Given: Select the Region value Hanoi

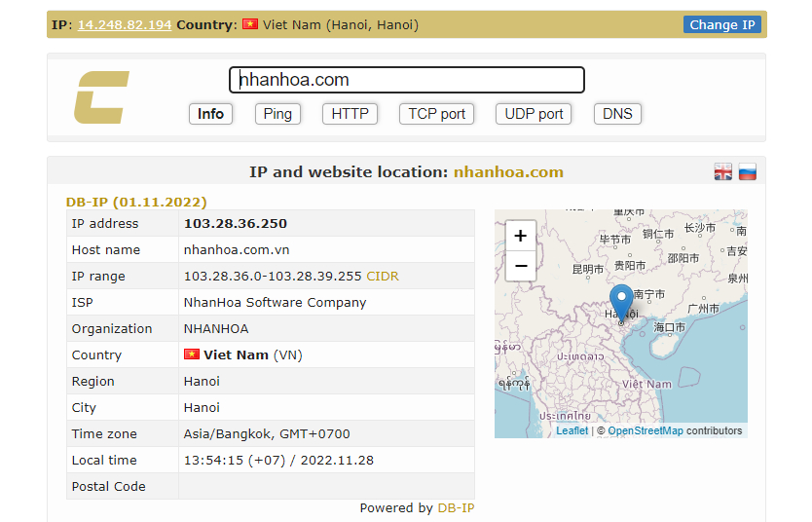Looking at the screenshot, I should tap(202, 381).
